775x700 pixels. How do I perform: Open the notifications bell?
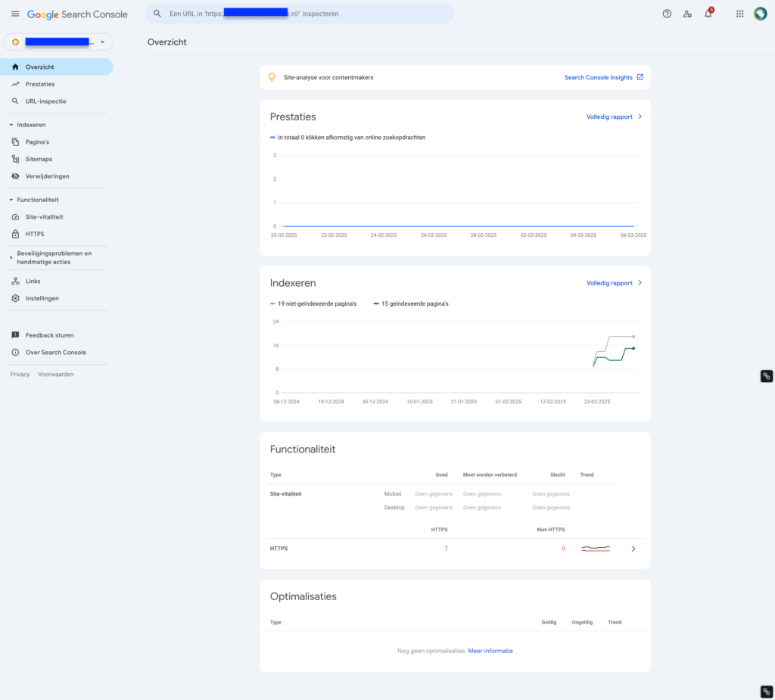[708, 14]
